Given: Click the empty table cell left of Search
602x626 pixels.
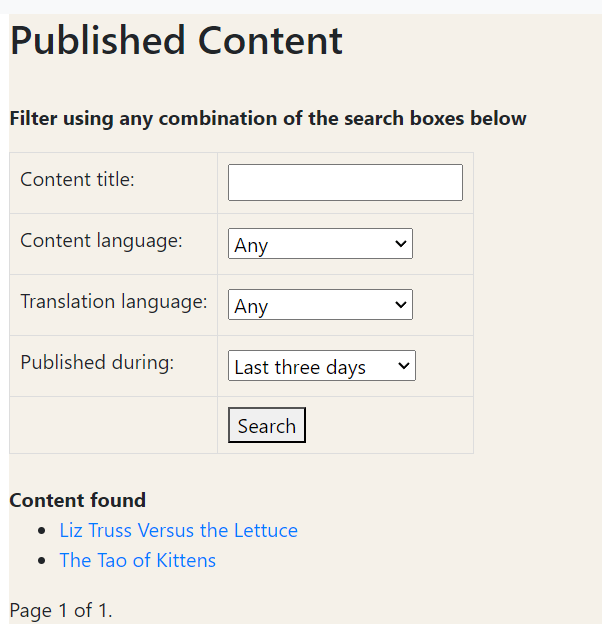Looking at the screenshot, I should 113,425.
